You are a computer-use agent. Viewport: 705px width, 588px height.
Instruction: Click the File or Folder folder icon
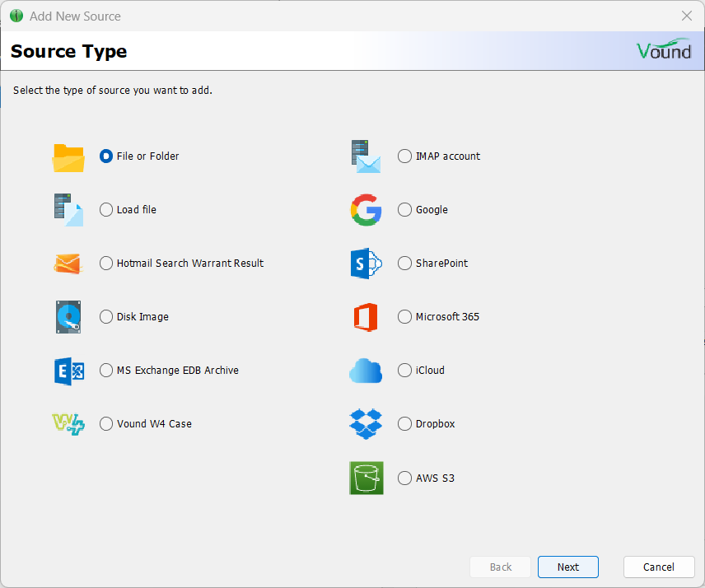[68, 156]
